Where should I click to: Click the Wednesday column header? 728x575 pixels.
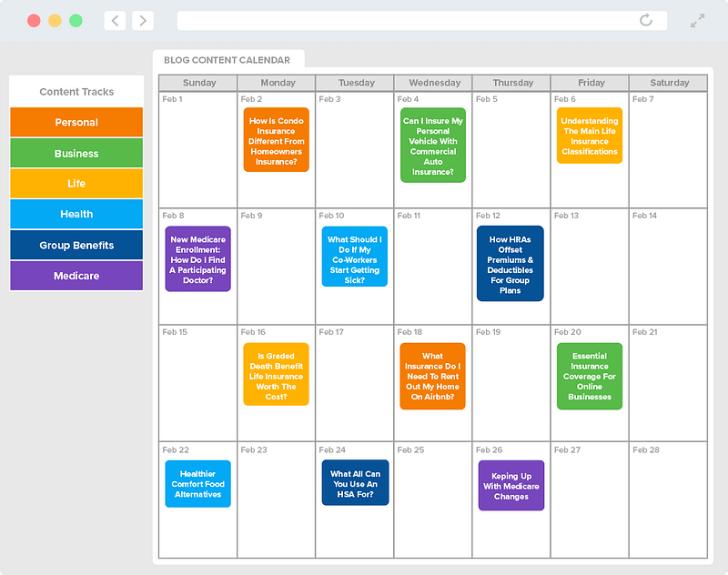point(435,83)
